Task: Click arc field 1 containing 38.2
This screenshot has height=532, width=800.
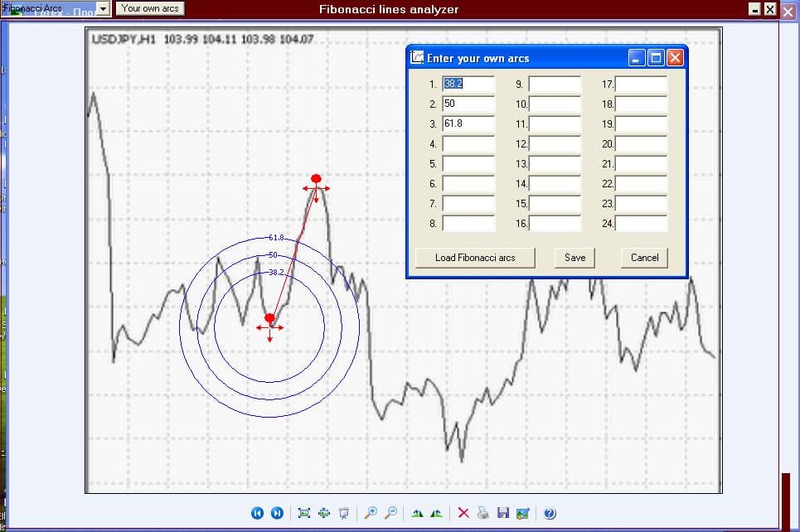Action: point(468,85)
